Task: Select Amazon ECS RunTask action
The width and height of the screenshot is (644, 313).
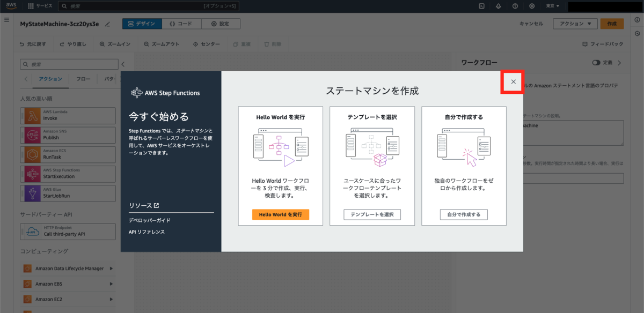Action: coord(68,154)
